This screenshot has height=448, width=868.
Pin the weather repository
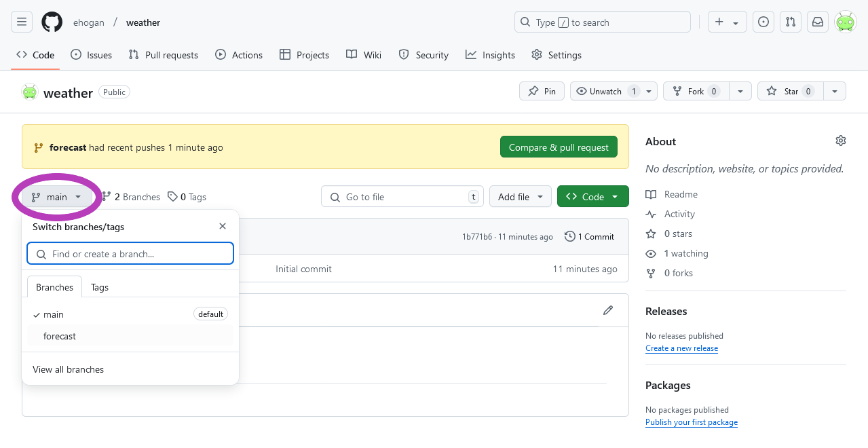(542, 91)
